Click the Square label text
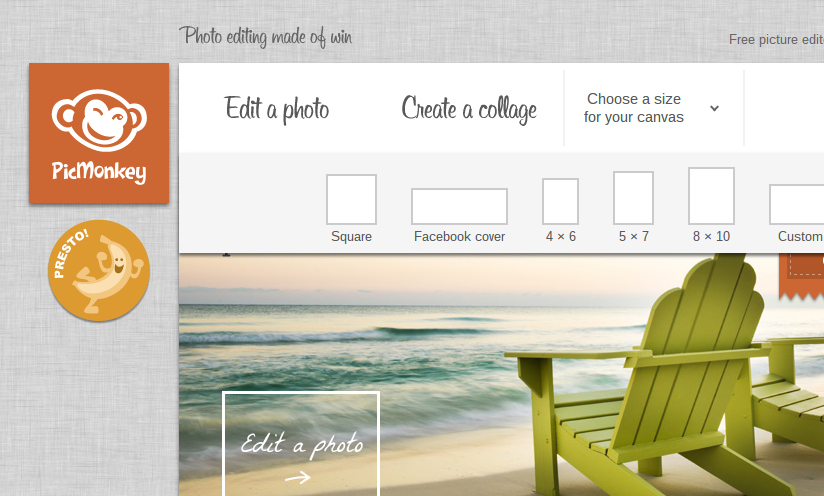The width and height of the screenshot is (824, 496). point(351,236)
